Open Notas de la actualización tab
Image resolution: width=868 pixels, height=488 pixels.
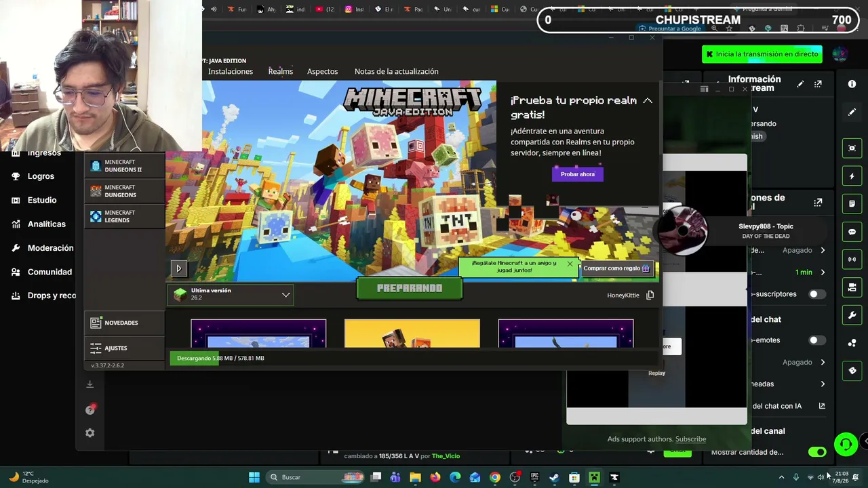tap(396, 71)
